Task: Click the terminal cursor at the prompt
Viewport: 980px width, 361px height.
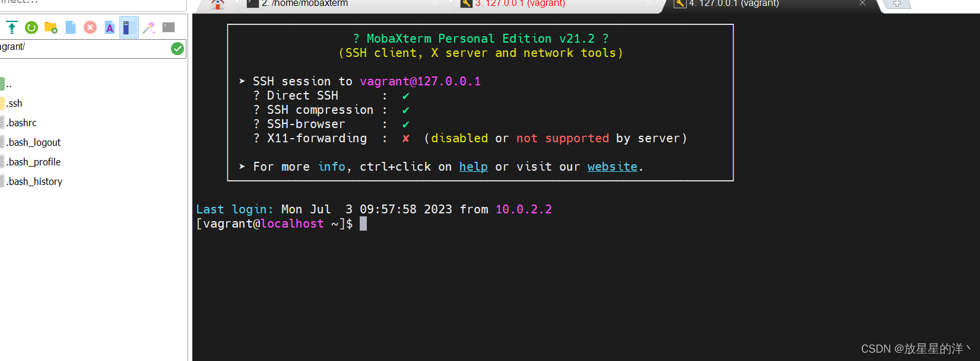Action: pos(363,223)
